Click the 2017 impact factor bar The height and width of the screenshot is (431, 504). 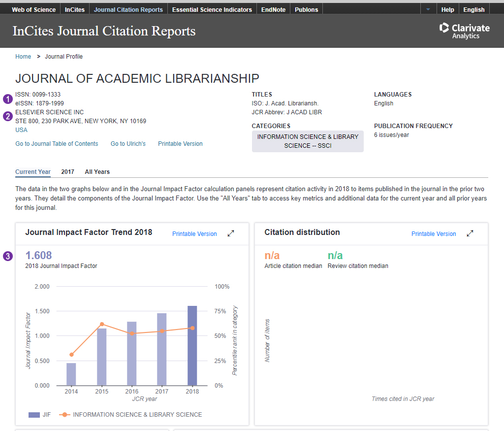pyautogui.click(x=161, y=349)
